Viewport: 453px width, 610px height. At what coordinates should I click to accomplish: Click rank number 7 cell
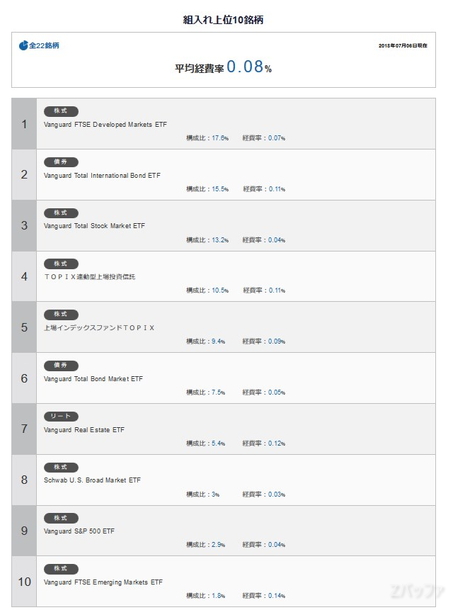click(x=24, y=429)
